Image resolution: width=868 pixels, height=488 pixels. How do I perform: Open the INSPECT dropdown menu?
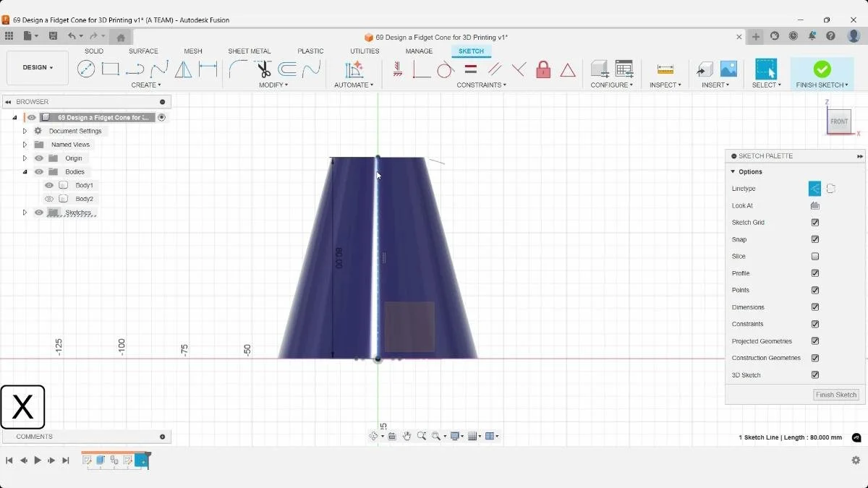[665, 85]
